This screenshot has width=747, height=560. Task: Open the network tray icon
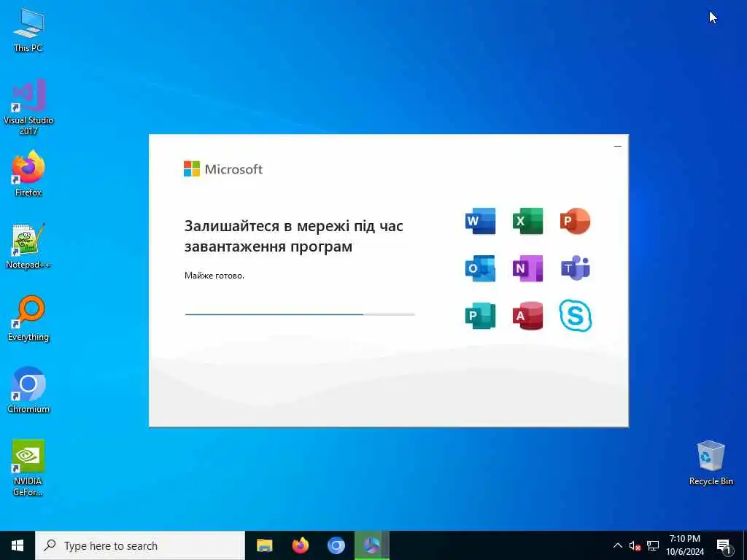click(x=653, y=545)
